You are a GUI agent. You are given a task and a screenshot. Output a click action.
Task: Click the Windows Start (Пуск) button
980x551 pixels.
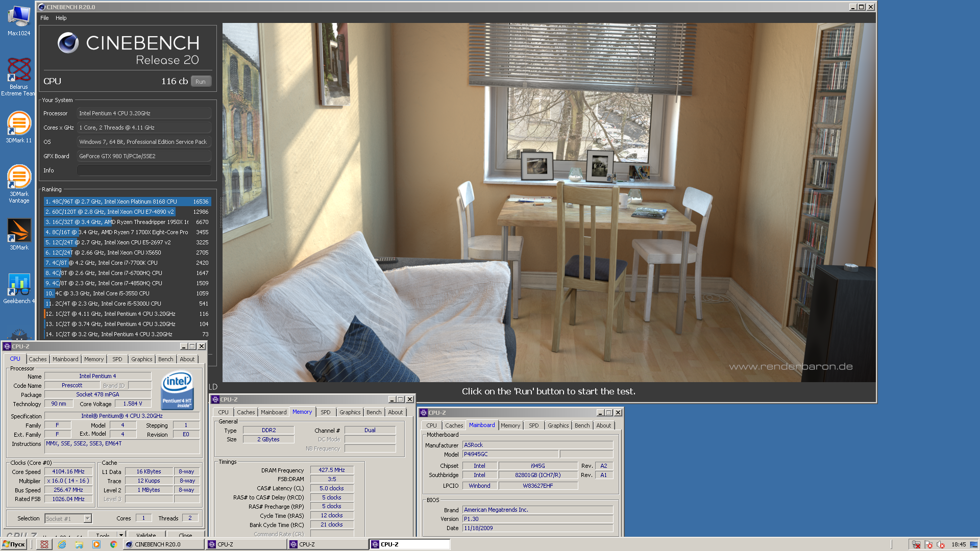(14, 544)
